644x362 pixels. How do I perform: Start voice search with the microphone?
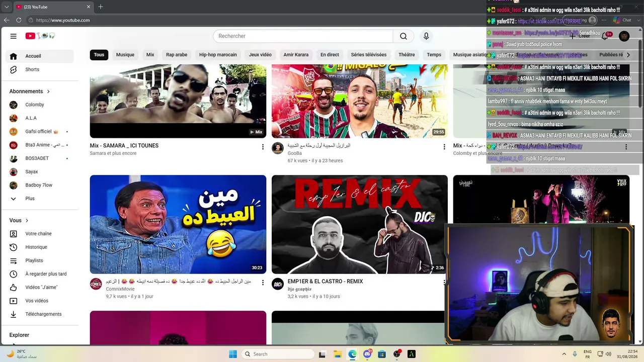pyautogui.click(x=426, y=36)
